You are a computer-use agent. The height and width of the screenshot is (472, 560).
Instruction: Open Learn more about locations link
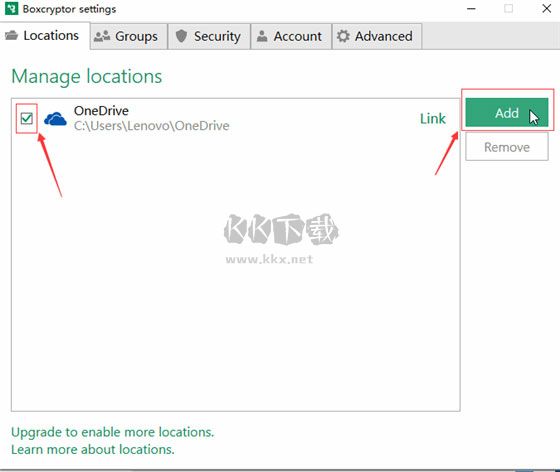pyautogui.click(x=93, y=449)
